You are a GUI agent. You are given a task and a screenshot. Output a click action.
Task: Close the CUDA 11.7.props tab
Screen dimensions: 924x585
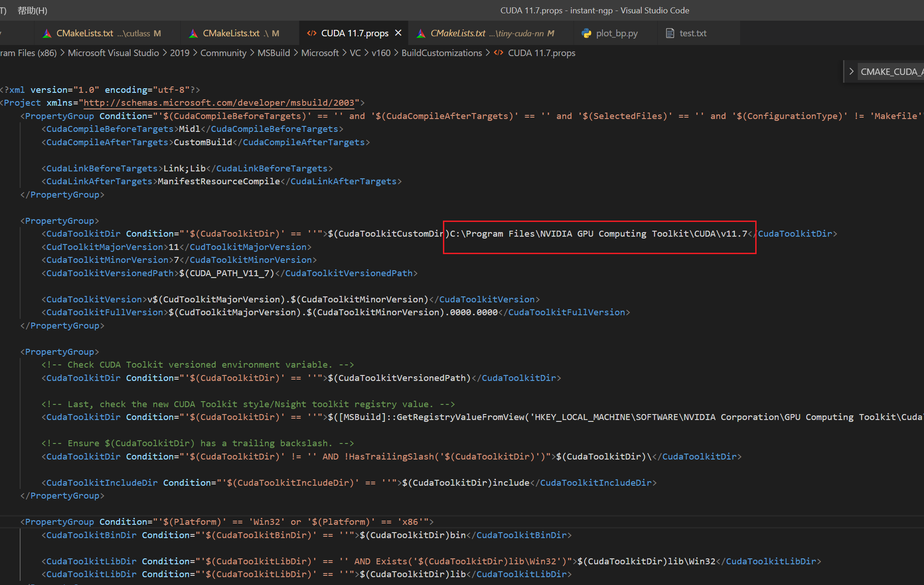pyautogui.click(x=398, y=33)
